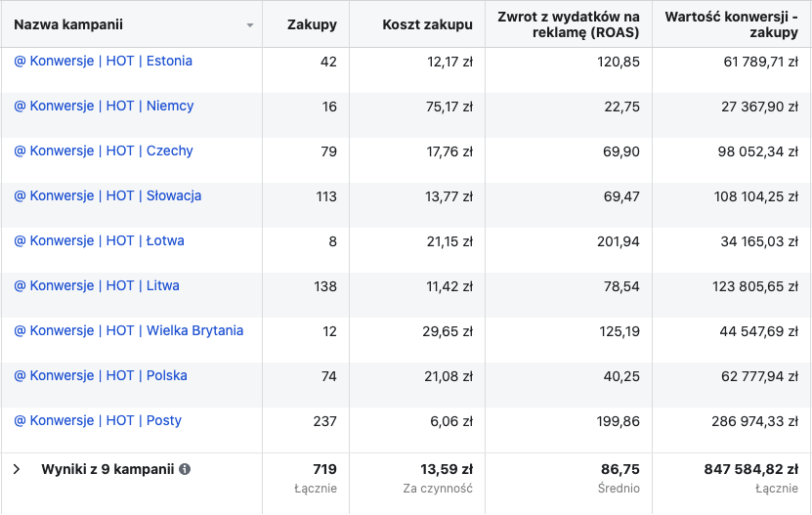Sort by the Koszt zakupu column header
Viewport: 812px width, 515px height.
pos(427,24)
